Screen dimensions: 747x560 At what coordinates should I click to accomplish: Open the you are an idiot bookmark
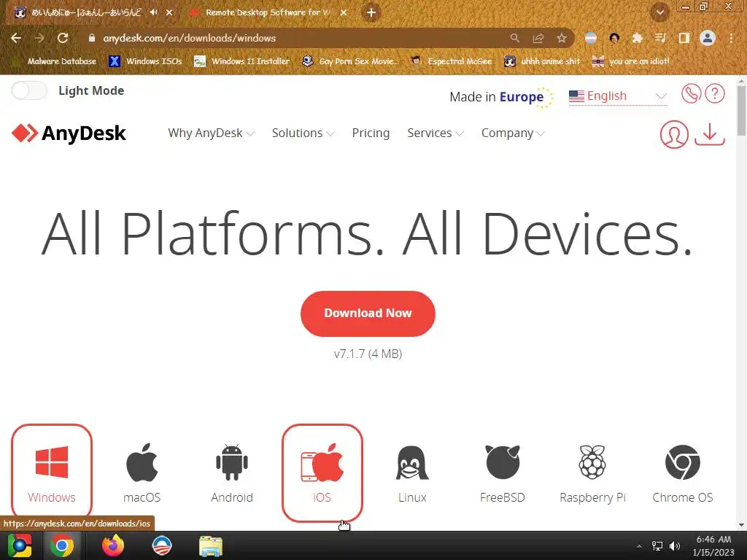coord(631,61)
